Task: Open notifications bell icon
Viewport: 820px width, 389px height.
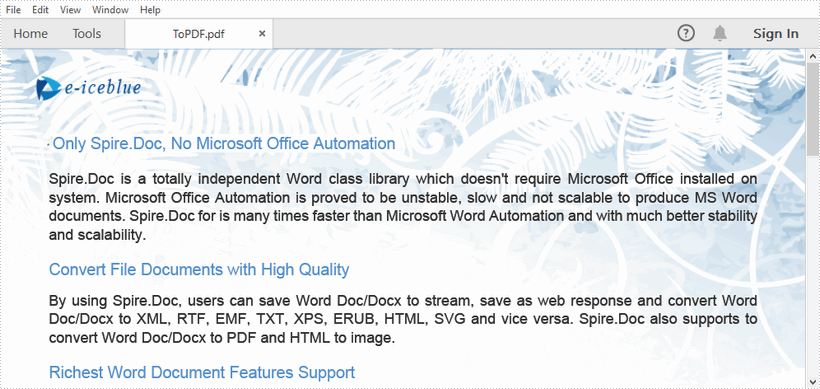Action: 720,33
